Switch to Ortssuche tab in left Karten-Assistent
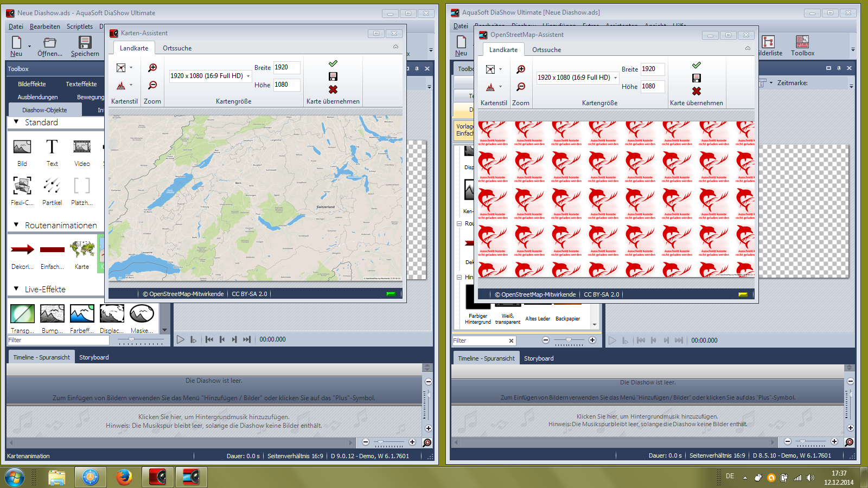Screen dimensions: 868x488 coord(177,48)
